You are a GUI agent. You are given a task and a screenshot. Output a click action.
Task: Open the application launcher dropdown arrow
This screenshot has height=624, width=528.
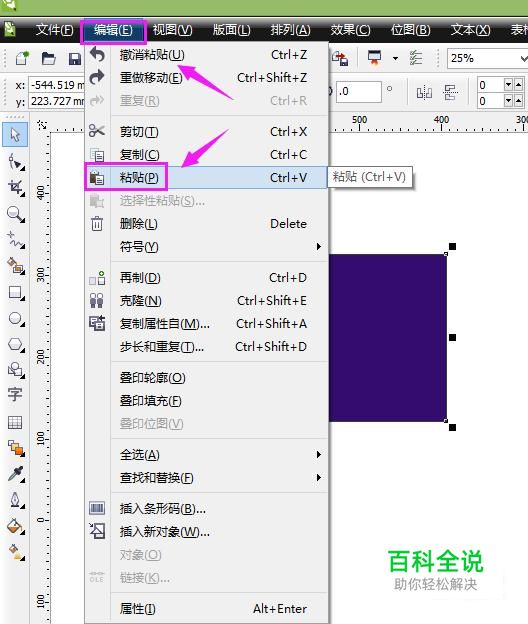point(395,58)
